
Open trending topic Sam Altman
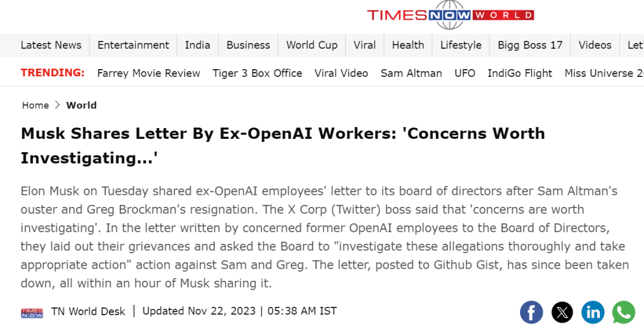(411, 73)
